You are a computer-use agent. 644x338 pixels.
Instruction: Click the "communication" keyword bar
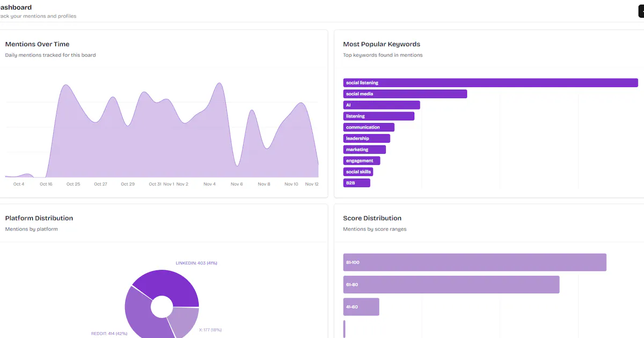[x=369, y=127]
